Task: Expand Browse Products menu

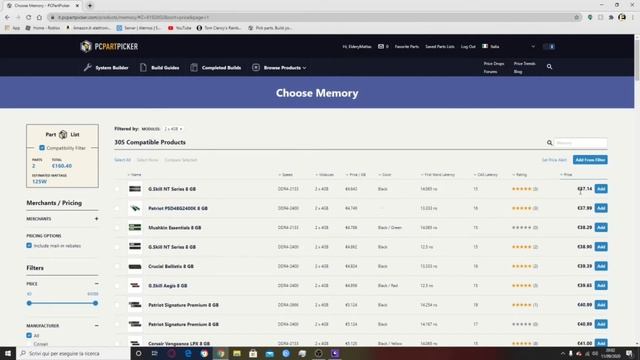Action: 279,68
